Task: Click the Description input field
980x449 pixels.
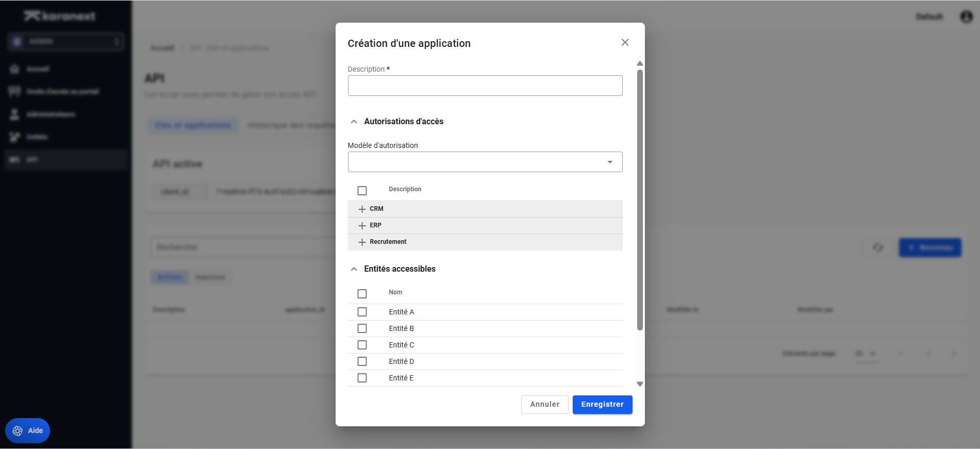Action: [x=485, y=86]
